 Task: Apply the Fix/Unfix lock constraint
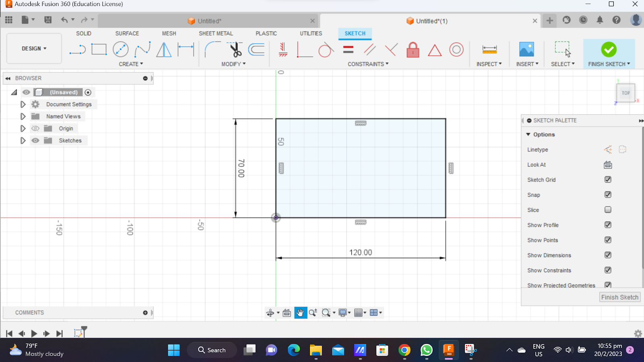click(413, 50)
